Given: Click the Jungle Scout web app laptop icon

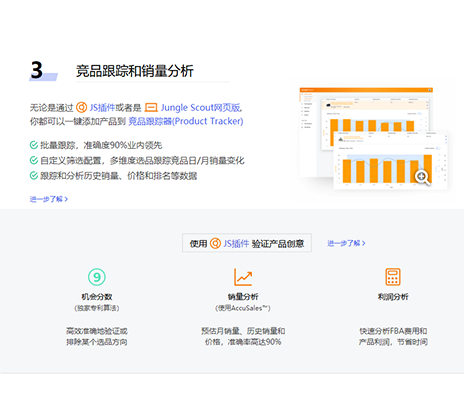Looking at the screenshot, I should pyautogui.click(x=151, y=108).
